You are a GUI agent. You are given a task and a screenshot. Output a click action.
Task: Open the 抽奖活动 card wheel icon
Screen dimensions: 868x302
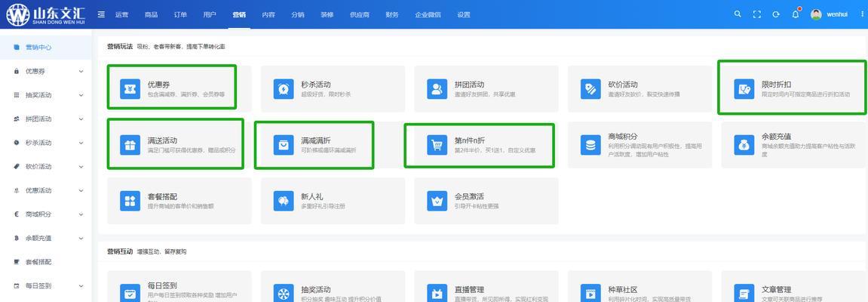(284, 293)
